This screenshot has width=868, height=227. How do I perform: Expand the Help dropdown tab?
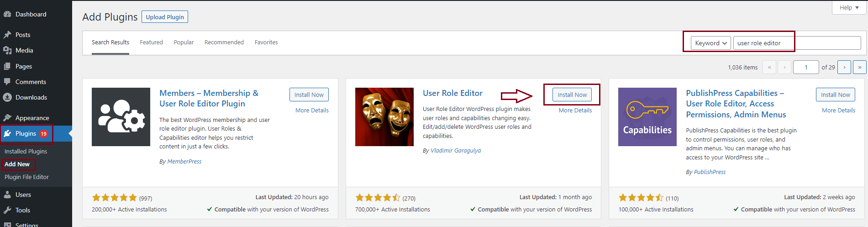[849, 8]
